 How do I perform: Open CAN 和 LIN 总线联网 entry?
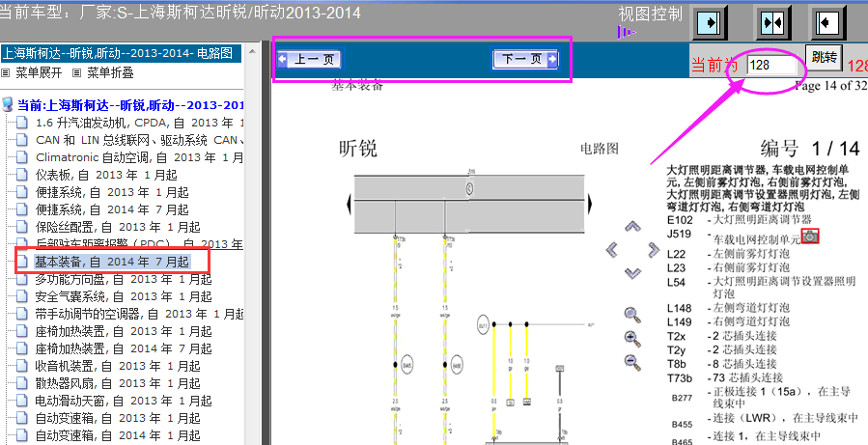click(139, 140)
